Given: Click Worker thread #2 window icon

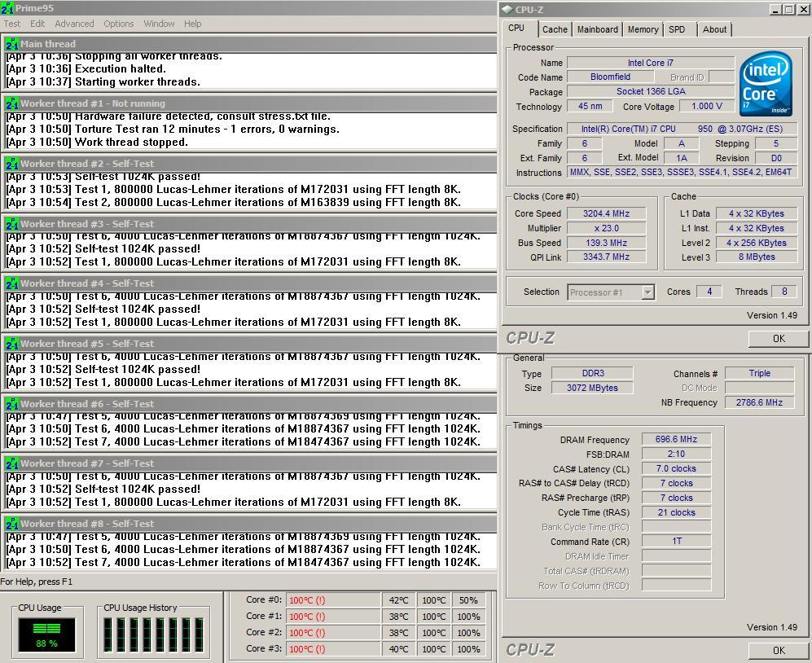Looking at the screenshot, I should [x=12, y=164].
